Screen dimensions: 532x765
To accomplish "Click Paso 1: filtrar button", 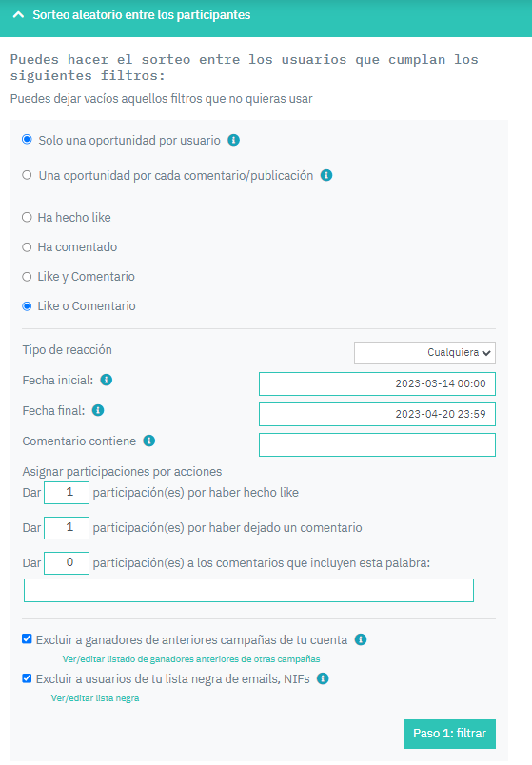I will 449,734.
